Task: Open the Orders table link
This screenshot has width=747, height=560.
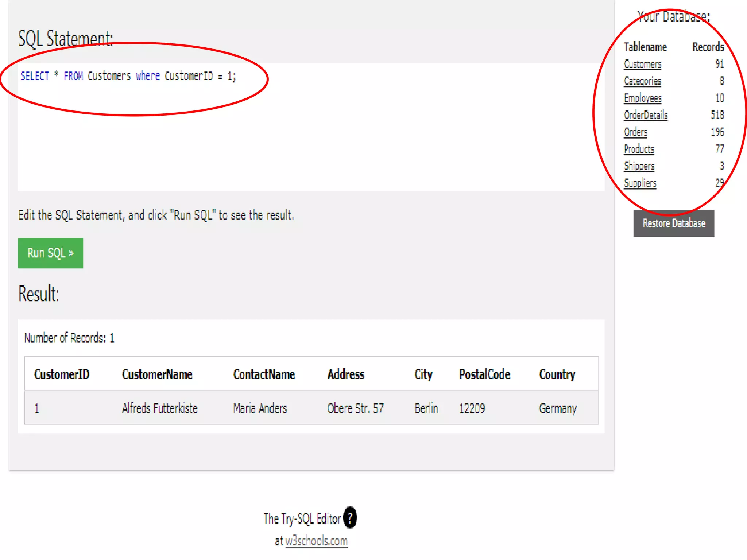Action: click(x=635, y=132)
